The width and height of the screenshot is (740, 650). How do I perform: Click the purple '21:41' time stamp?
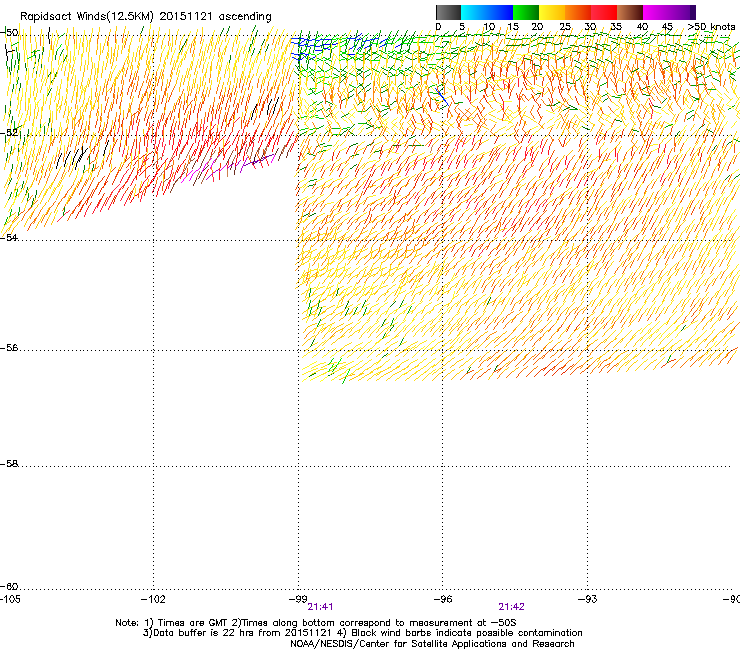320,607
